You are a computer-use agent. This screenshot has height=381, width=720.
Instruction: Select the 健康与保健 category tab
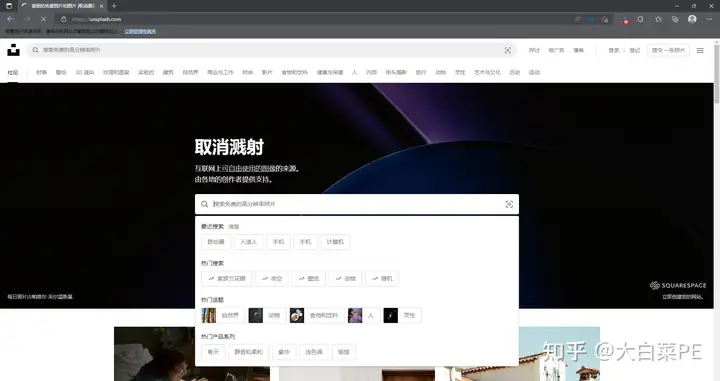click(x=330, y=73)
